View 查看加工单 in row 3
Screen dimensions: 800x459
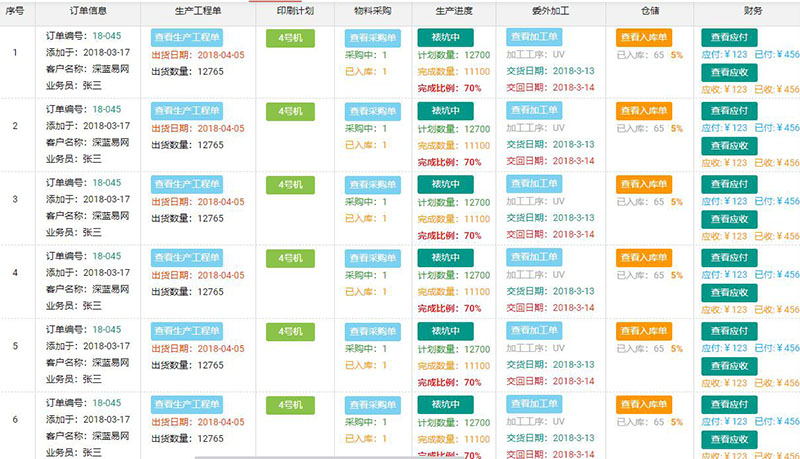tap(534, 184)
